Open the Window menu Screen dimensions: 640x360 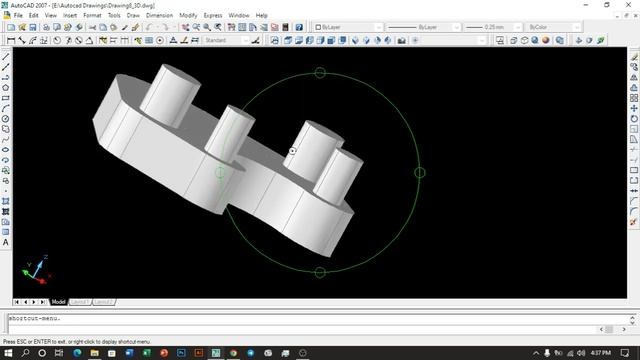[239, 15]
